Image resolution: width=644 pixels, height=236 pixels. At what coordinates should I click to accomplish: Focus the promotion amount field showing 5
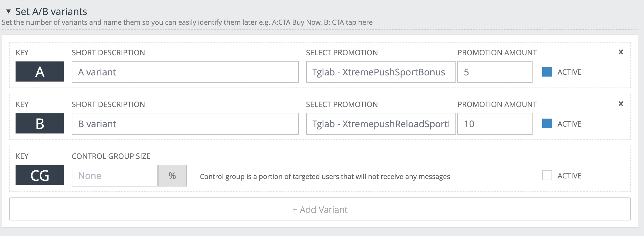pyautogui.click(x=495, y=72)
